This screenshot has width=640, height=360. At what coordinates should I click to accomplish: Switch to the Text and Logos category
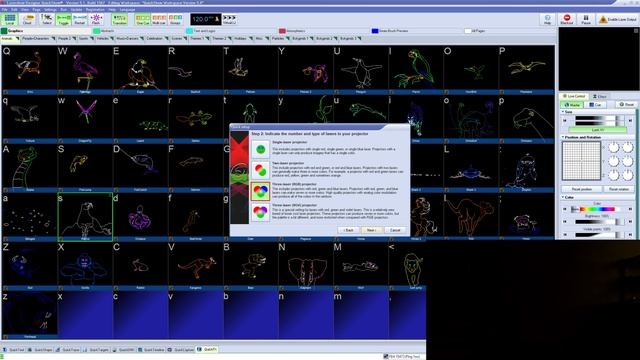[x=200, y=31]
